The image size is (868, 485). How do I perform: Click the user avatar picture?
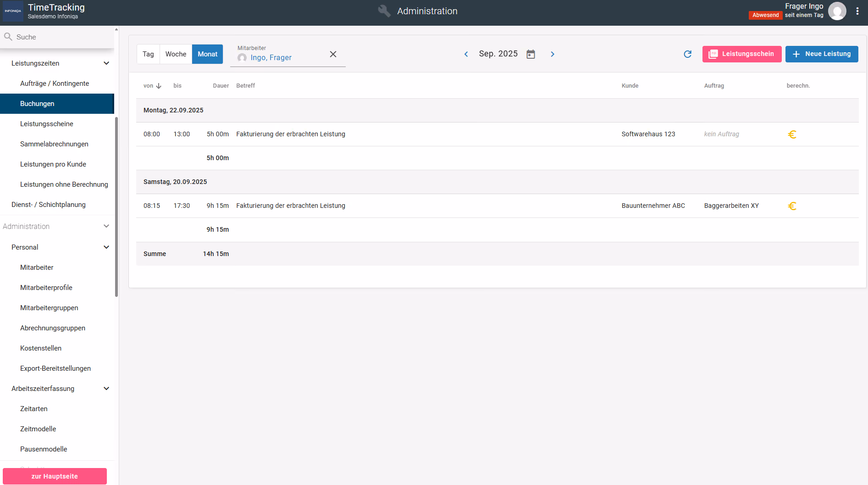[837, 11]
